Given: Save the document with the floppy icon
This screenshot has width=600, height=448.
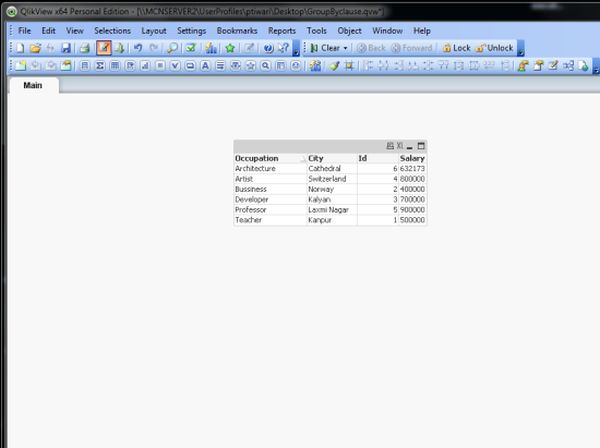Looking at the screenshot, I should [66, 48].
